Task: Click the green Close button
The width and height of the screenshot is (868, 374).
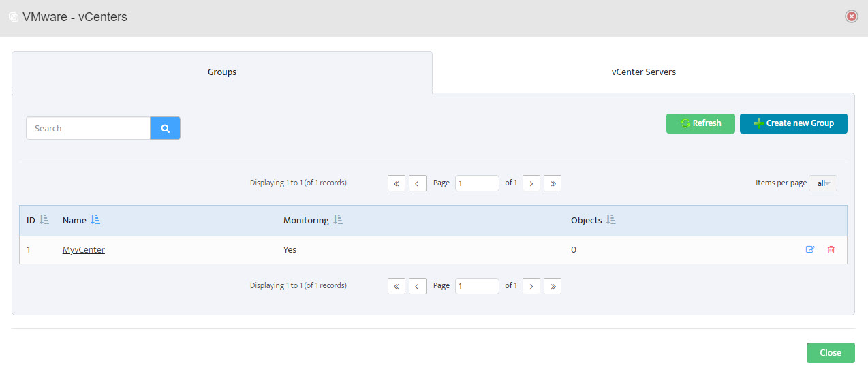Action: pos(831,353)
